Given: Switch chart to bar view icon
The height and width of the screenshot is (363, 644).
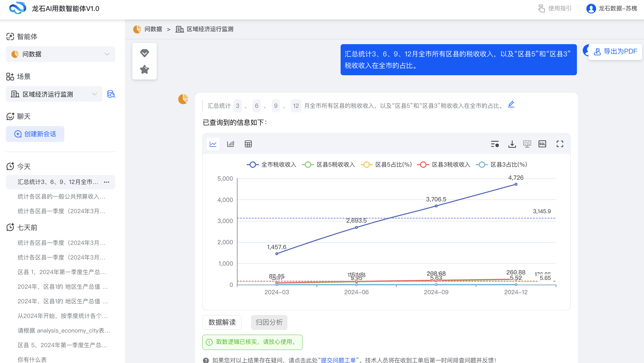Looking at the screenshot, I should click(231, 144).
